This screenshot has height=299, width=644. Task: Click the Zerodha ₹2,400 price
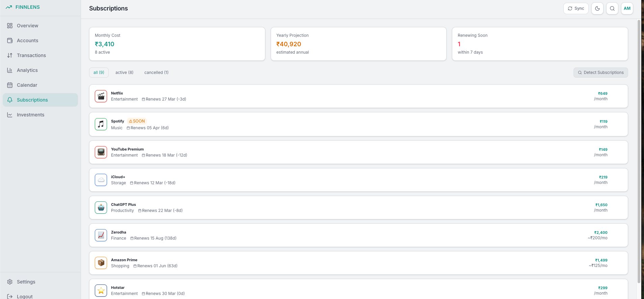pyautogui.click(x=601, y=233)
